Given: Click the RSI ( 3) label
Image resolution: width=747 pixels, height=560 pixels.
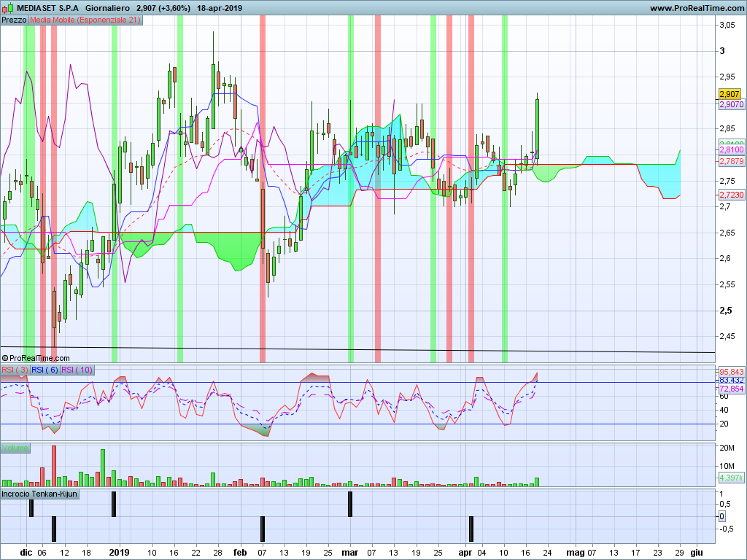Looking at the screenshot, I should (x=15, y=370).
